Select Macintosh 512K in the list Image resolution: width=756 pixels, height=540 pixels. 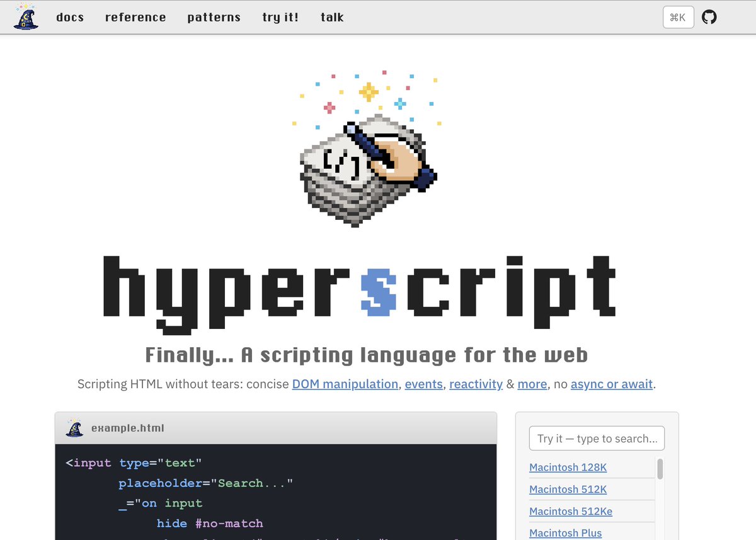[568, 490]
